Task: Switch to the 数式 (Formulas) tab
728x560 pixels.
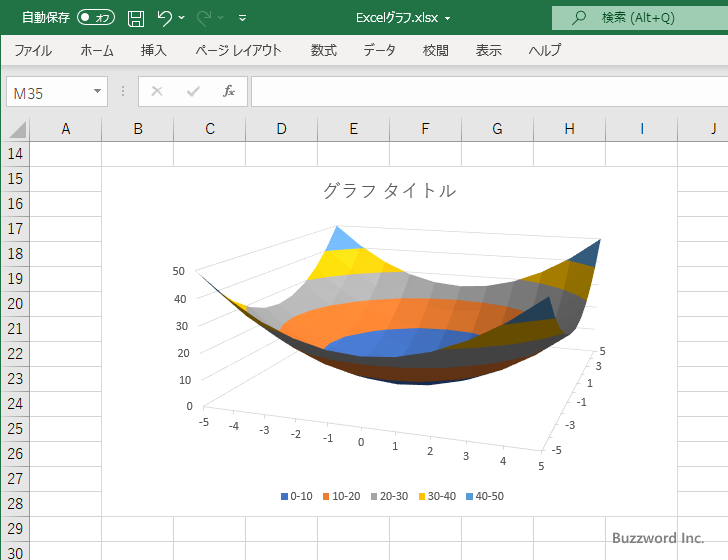Action: 323,50
